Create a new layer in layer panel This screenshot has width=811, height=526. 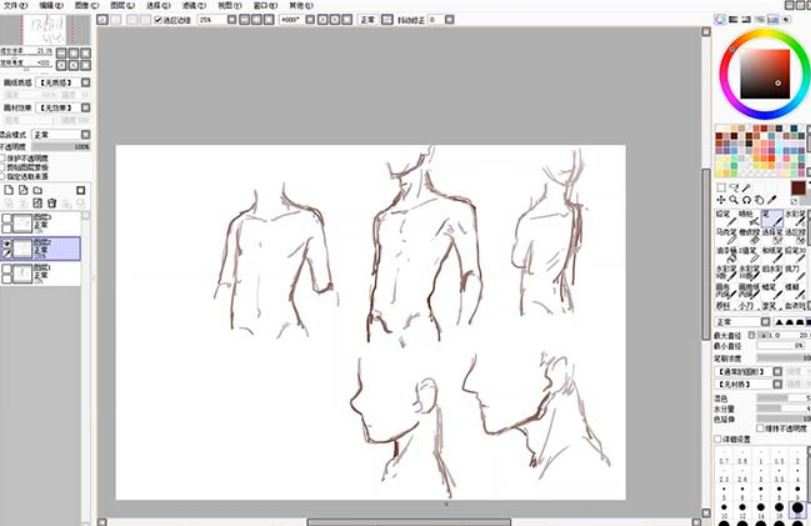point(9,189)
